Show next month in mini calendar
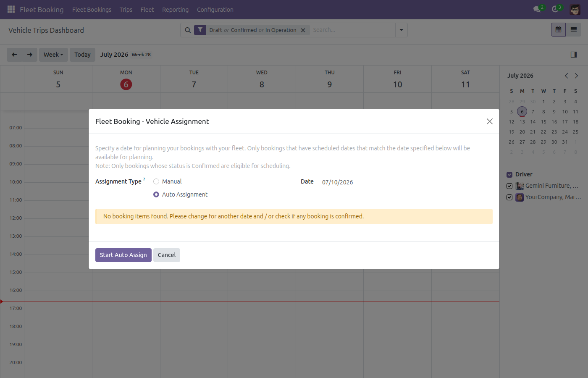Viewport: 588px width, 378px height. [x=576, y=76]
